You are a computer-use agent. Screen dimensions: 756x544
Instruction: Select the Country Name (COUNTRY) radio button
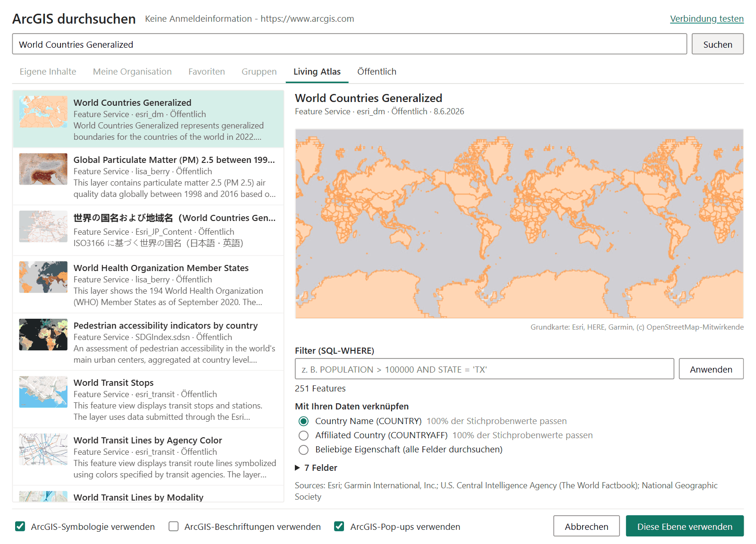pyautogui.click(x=303, y=421)
